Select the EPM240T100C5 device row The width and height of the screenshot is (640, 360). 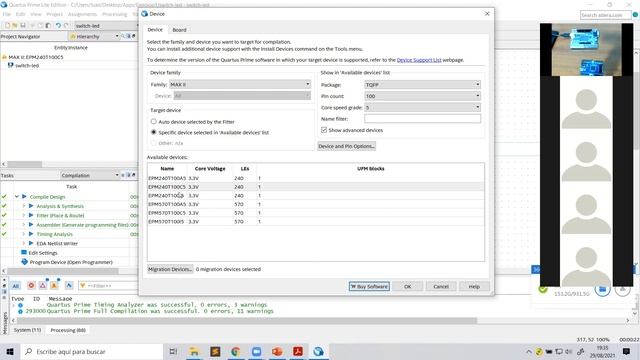pos(316,187)
